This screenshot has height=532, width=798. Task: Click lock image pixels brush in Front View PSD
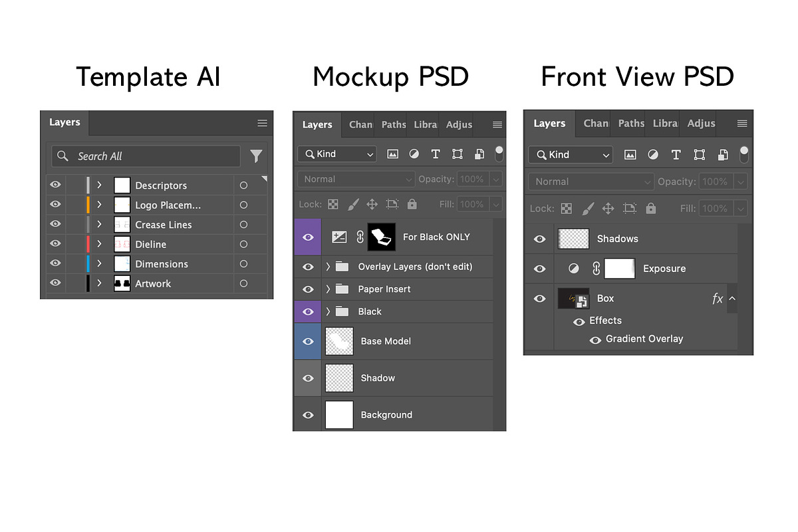(x=587, y=208)
